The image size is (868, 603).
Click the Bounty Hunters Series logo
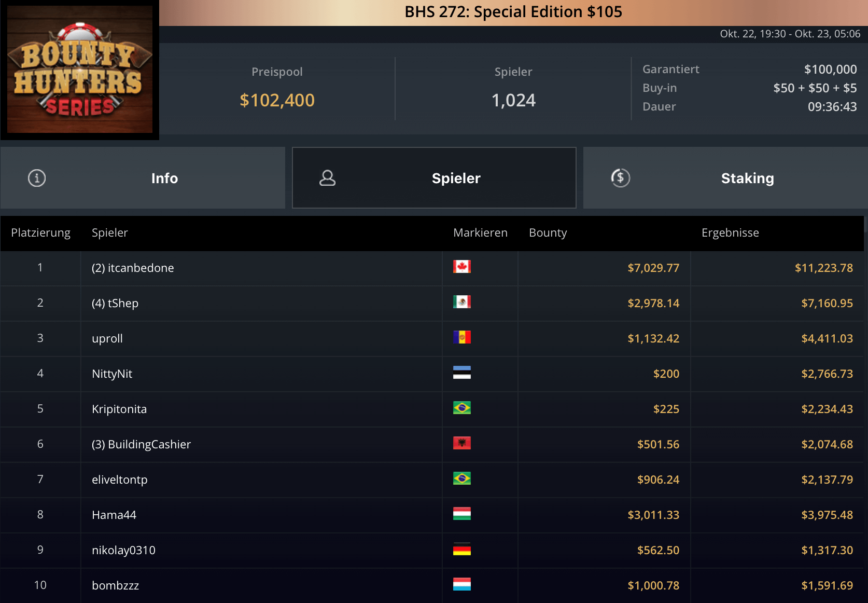coord(80,70)
